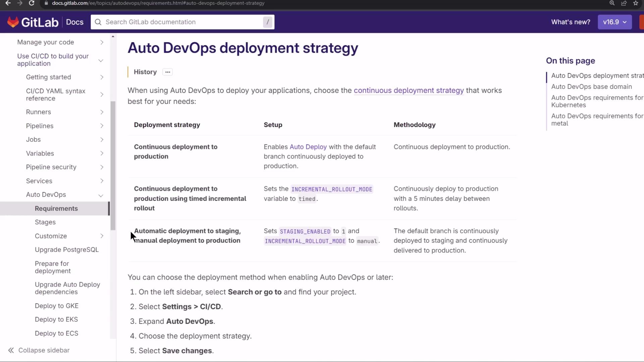Collapse Use CI/CD to build your application

pyautogui.click(x=101, y=60)
